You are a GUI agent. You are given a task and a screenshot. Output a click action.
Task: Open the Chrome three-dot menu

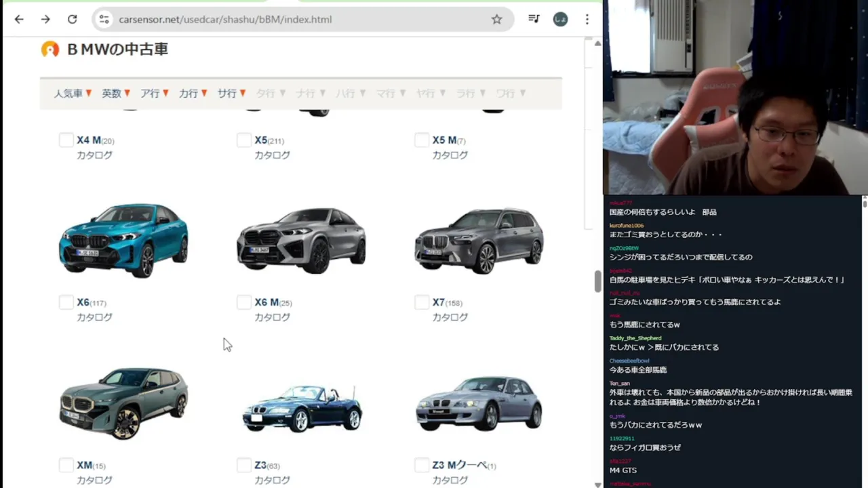587,19
